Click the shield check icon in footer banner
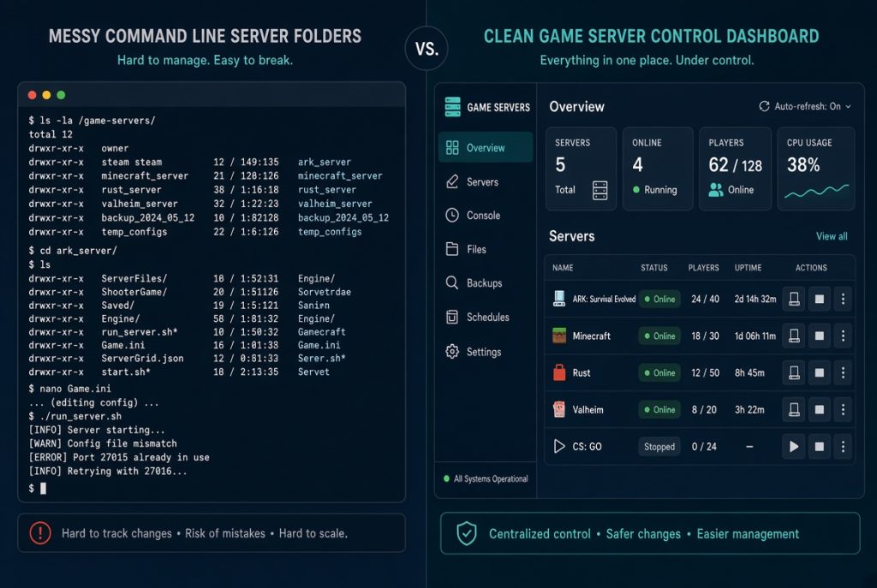Viewport: 877px width, 588px height. click(467, 533)
